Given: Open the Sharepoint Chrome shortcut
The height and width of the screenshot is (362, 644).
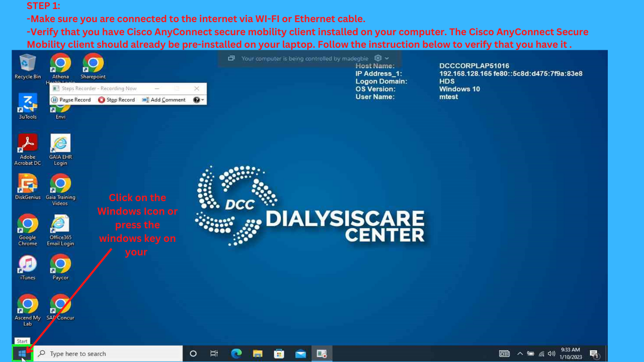Looking at the screenshot, I should (x=93, y=67).
